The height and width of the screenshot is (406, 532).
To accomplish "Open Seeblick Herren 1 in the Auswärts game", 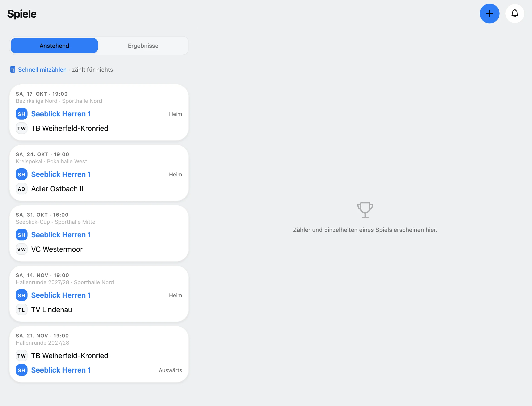I will coord(61,370).
